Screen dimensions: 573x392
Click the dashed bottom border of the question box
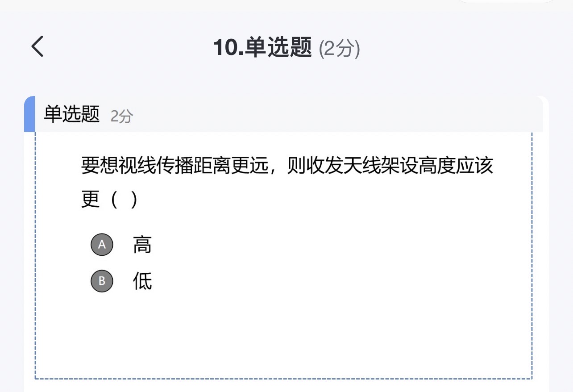point(283,379)
